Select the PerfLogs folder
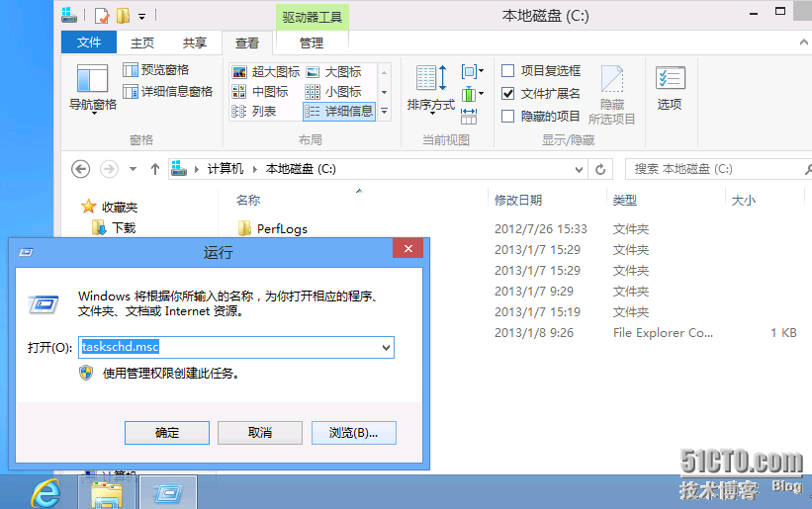 272,228
